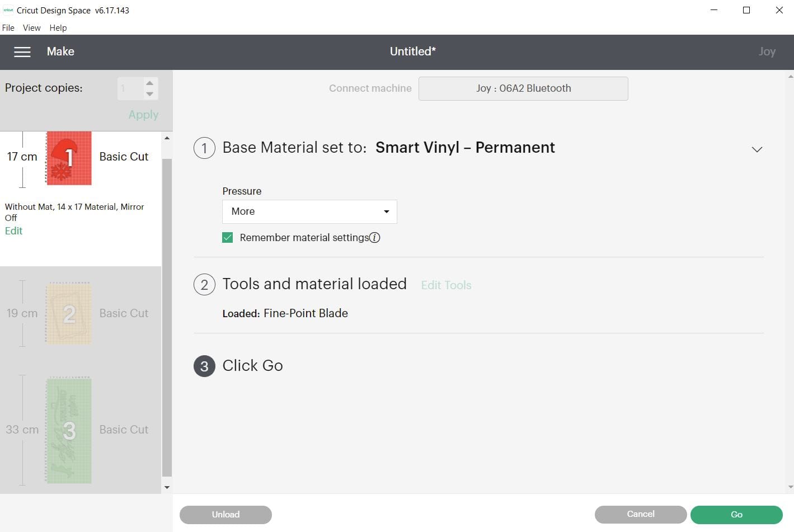Image resolution: width=794 pixels, height=532 pixels.
Task: Open the Help menu
Action: [58, 27]
